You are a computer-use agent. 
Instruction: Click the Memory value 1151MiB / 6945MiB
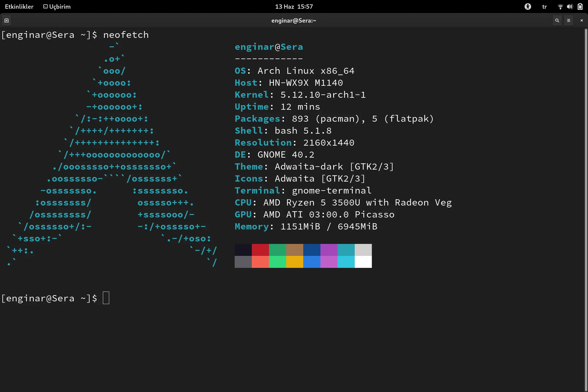[x=329, y=226]
